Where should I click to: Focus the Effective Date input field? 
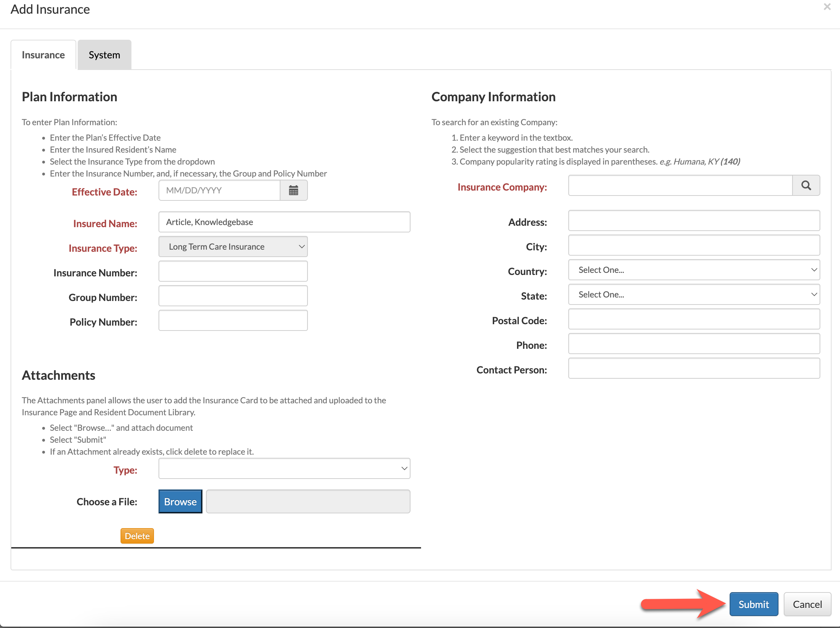pyautogui.click(x=219, y=190)
